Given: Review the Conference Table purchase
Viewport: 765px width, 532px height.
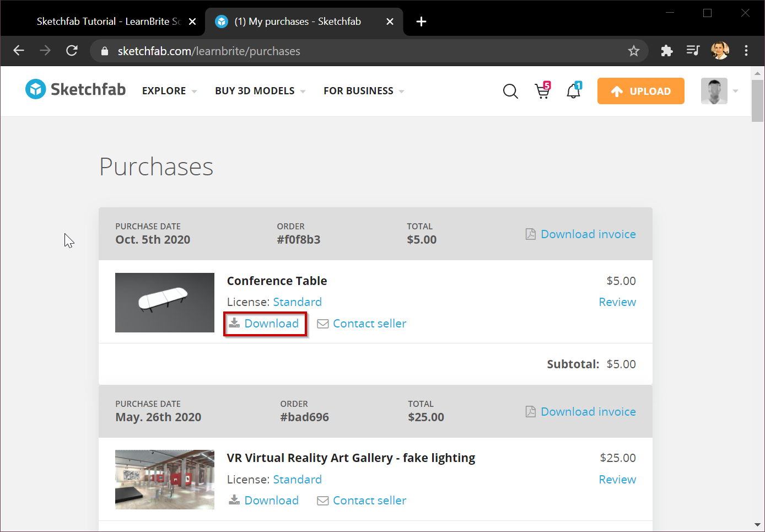Looking at the screenshot, I should pyautogui.click(x=617, y=302).
